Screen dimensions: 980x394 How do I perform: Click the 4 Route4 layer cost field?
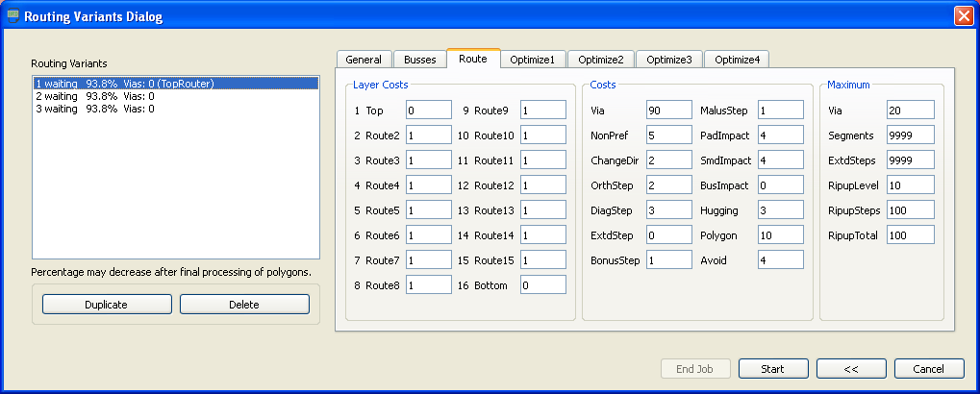pos(429,185)
